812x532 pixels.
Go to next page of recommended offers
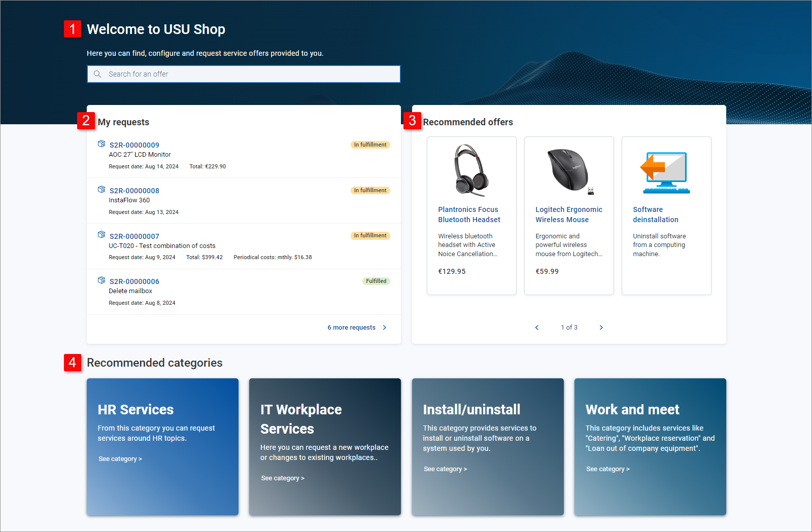tap(601, 327)
